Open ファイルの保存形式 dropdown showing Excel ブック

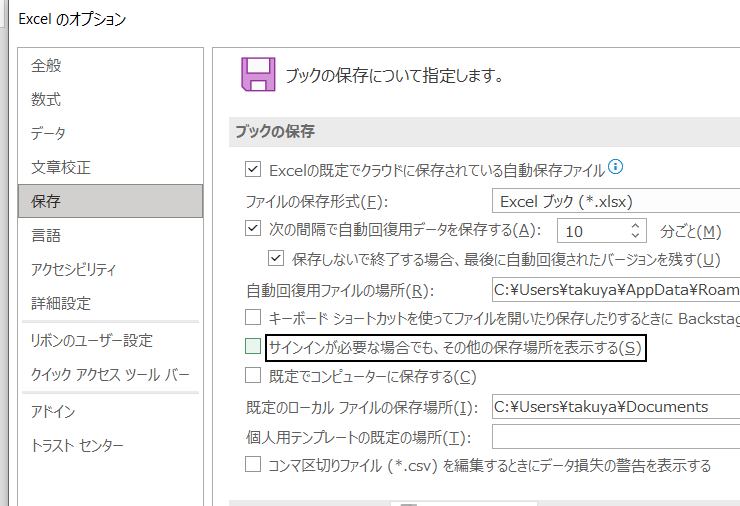pyautogui.click(x=616, y=202)
